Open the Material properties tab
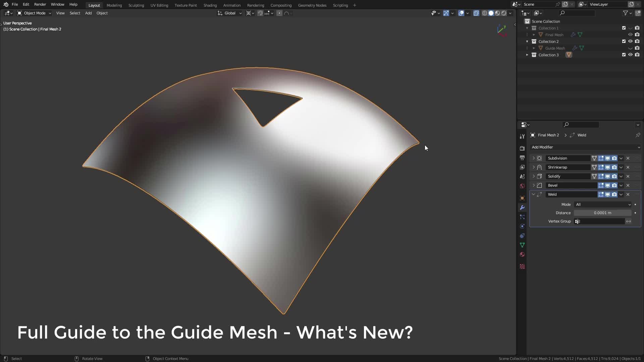Viewport: 644px width, 362px height. [x=522, y=254]
